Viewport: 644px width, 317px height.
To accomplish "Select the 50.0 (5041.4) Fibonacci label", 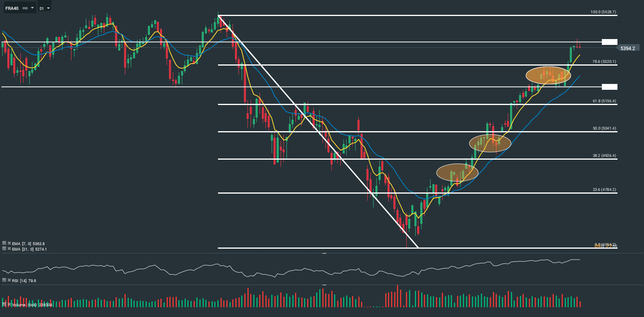I will click(604, 128).
